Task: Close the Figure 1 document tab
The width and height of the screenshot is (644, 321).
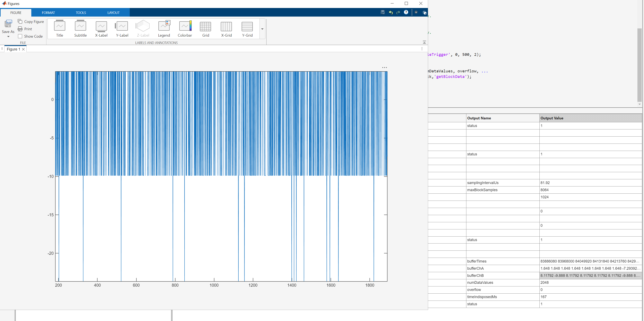Action: 24,49
